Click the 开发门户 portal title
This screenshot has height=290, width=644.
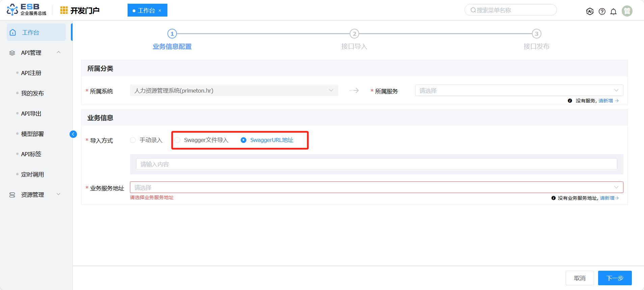click(85, 10)
